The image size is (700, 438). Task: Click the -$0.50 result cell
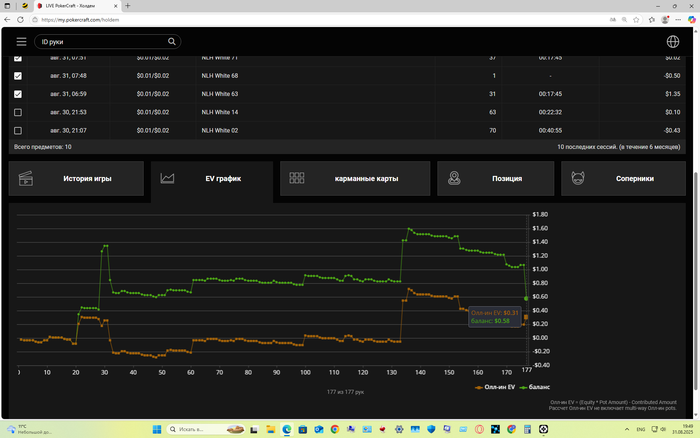672,76
